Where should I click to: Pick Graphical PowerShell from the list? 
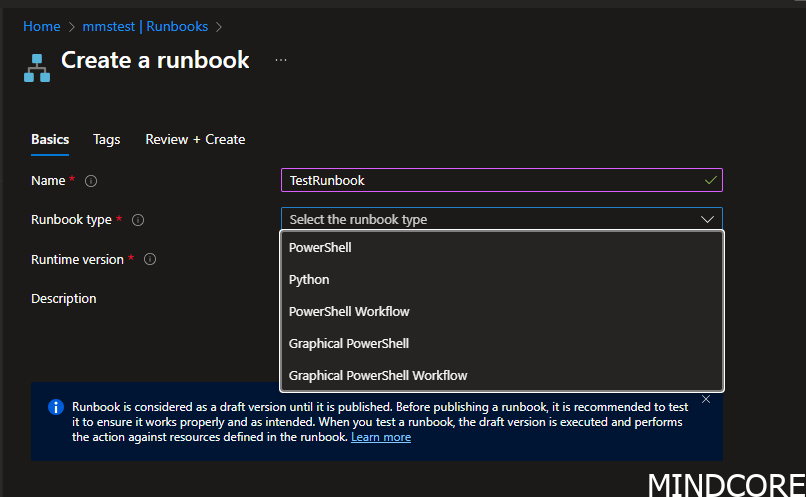click(x=349, y=343)
